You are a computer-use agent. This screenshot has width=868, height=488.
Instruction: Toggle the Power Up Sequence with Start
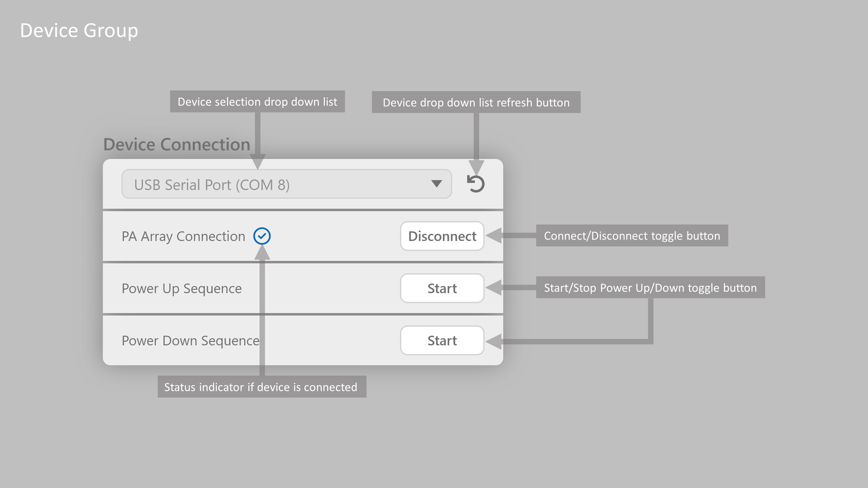point(442,288)
